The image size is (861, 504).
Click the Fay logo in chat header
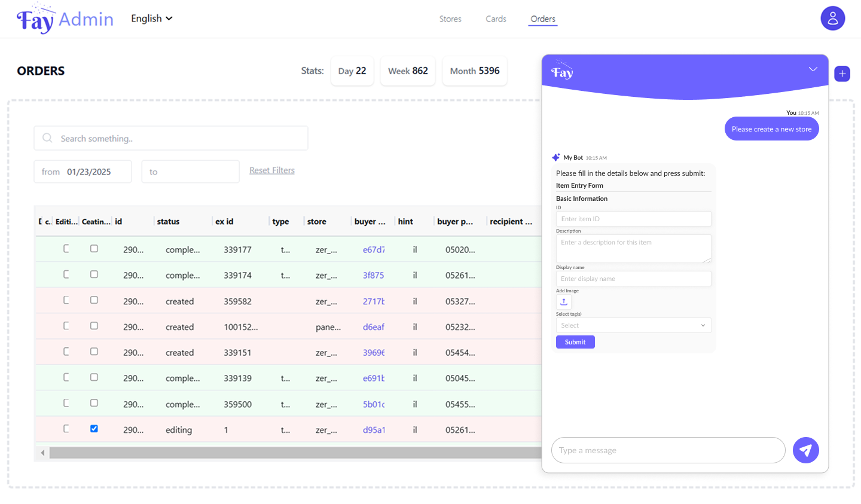562,72
